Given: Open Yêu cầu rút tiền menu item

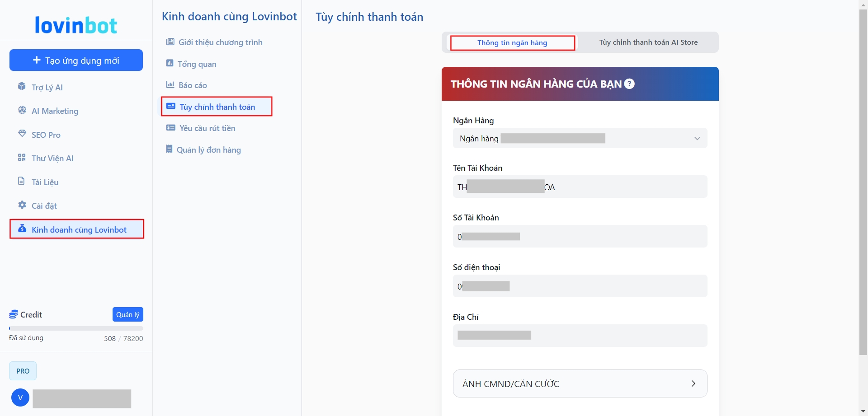Looking at the screenshot, I should click(207, 128).
